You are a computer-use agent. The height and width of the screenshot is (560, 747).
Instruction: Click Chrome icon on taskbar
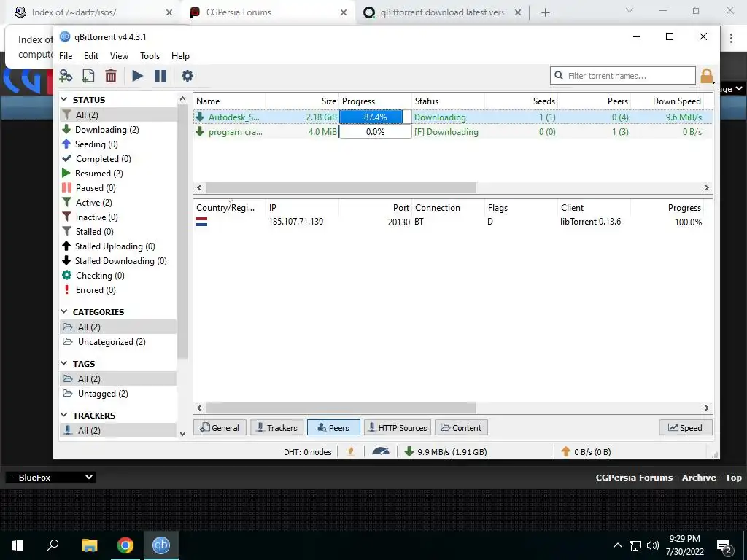[125, 545]
